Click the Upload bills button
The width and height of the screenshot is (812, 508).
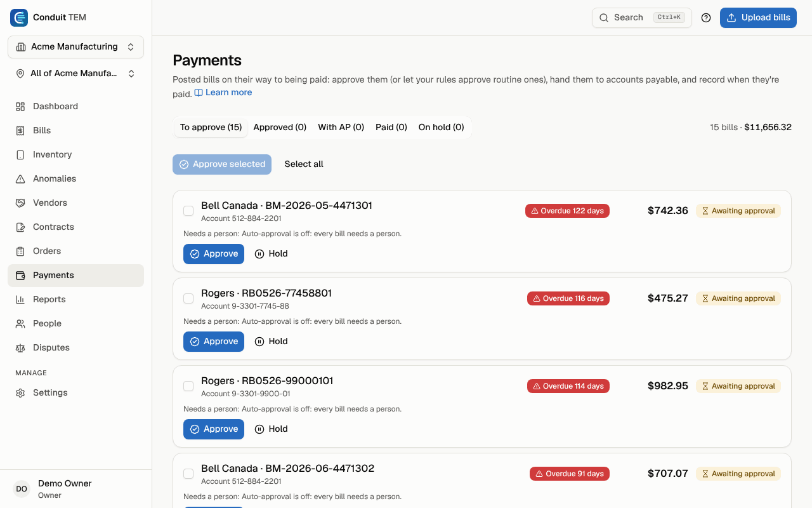758,18
